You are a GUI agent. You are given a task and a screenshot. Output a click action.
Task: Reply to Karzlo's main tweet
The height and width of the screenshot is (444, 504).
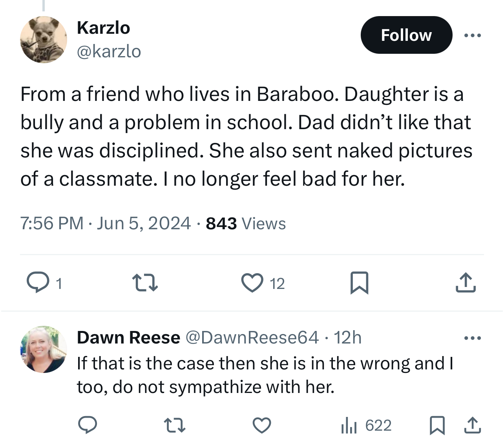(x=38, y=283)
